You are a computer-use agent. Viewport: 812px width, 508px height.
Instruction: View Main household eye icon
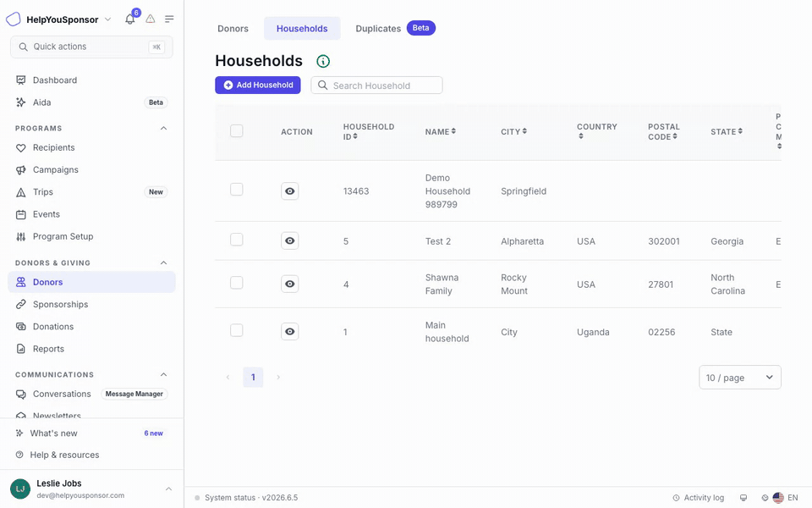pos(290,332)
